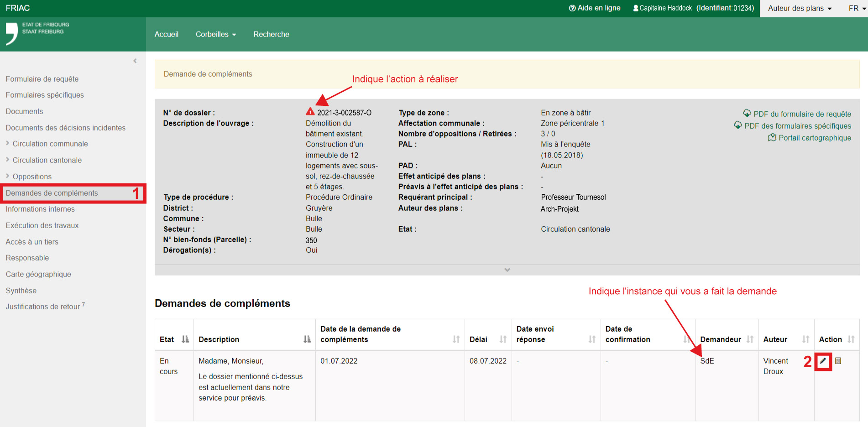Download PDF du formulaire de requête
Screen dimensions: 868x427
[x=801, y=114]
